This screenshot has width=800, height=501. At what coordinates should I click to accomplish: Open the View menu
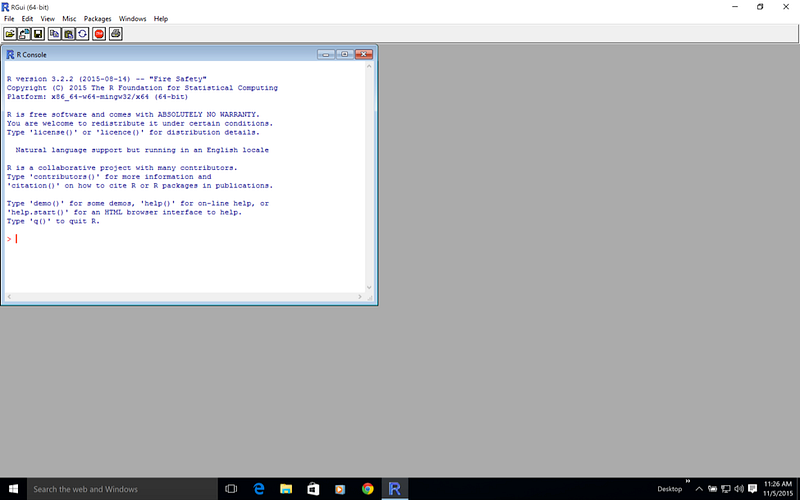(47, 19)
